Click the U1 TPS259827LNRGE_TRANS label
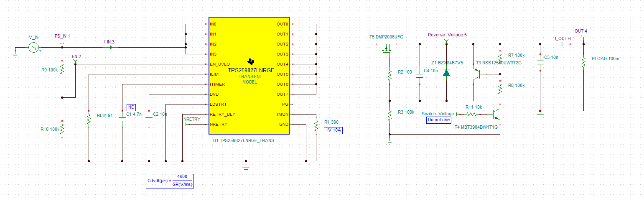644x201 pixels. pyautogui.click(x=244, y=140)
